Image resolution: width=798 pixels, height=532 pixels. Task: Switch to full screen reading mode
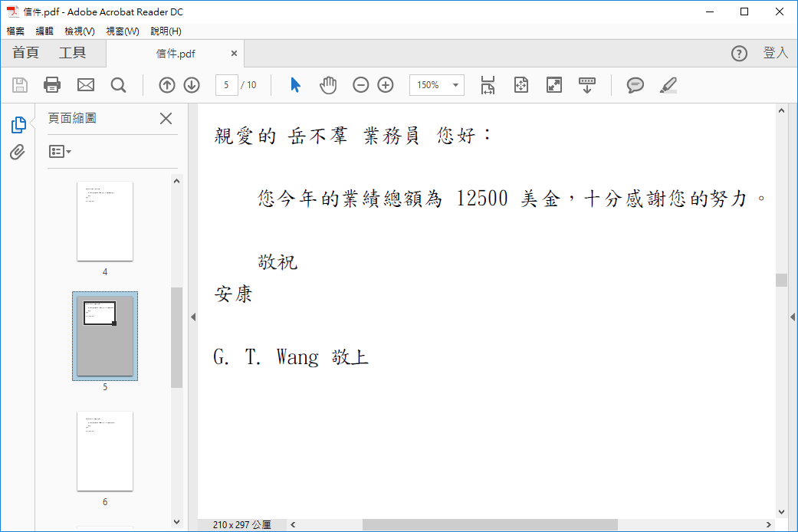click(554, 85)
